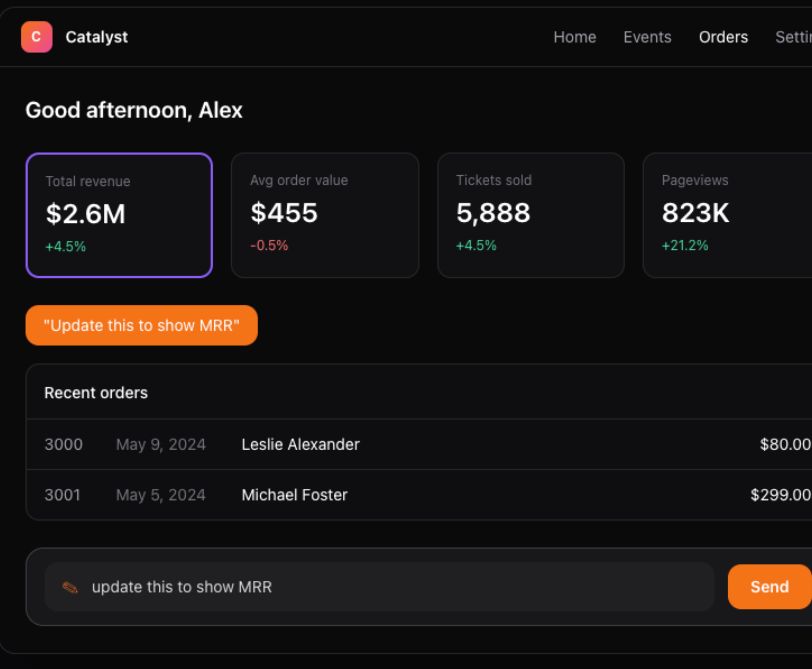Click the Recent orders heading

(96, 393)
